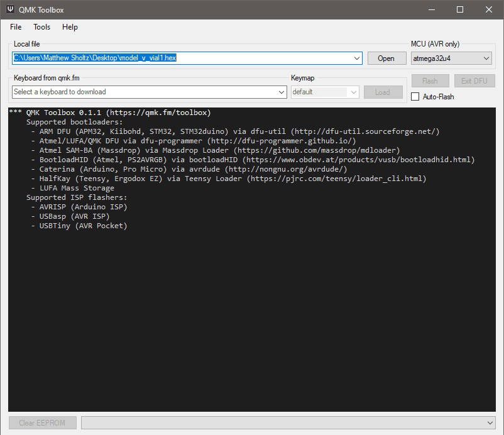Open the Help menu
The image size is (504, 435).
[x=70, y=27]
